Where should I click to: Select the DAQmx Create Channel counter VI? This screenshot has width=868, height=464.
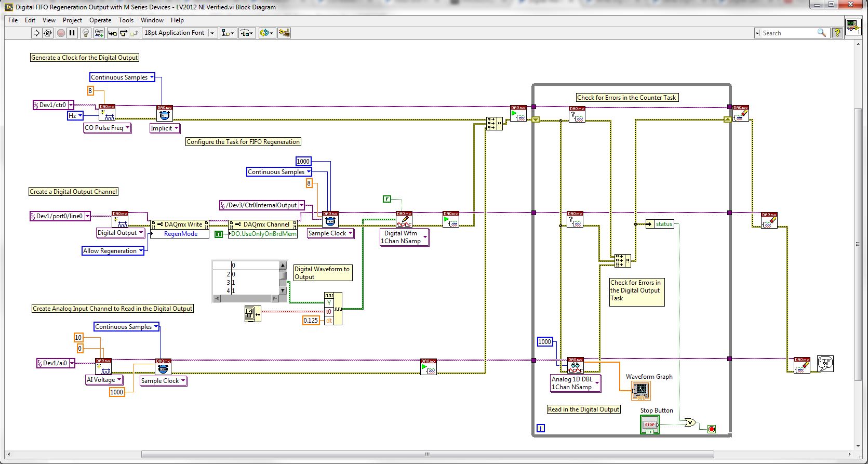click(107, 113)
